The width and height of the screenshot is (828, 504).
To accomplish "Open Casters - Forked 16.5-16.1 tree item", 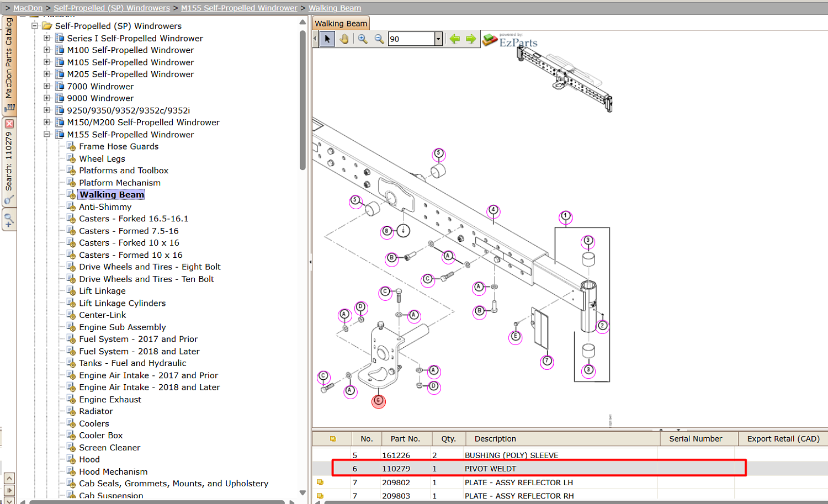I will point(134,219).
